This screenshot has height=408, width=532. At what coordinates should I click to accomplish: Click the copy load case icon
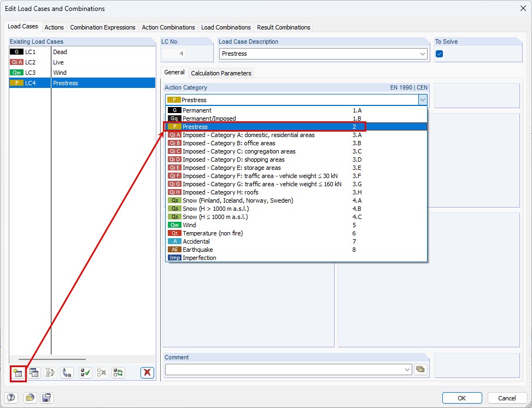(34, 373)
